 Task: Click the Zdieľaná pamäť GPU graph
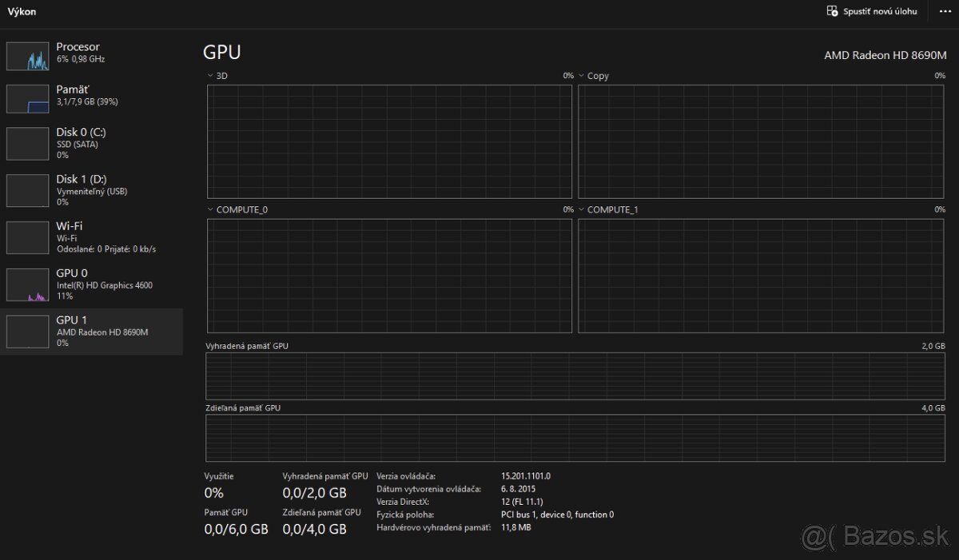click(x=575, y=437)
